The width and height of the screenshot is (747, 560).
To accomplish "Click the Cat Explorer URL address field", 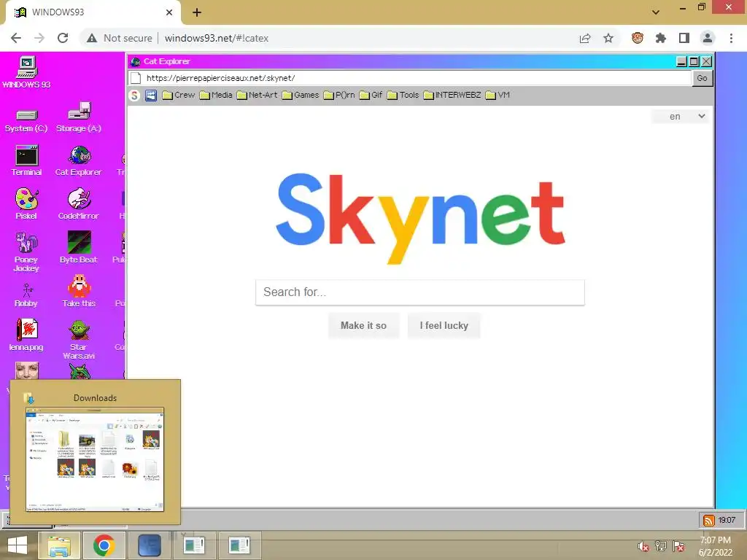I will [410, 78].
